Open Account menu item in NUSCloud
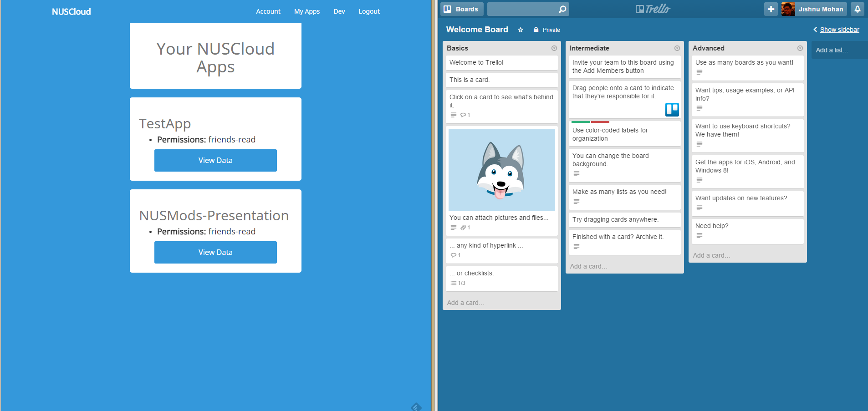 268,11
